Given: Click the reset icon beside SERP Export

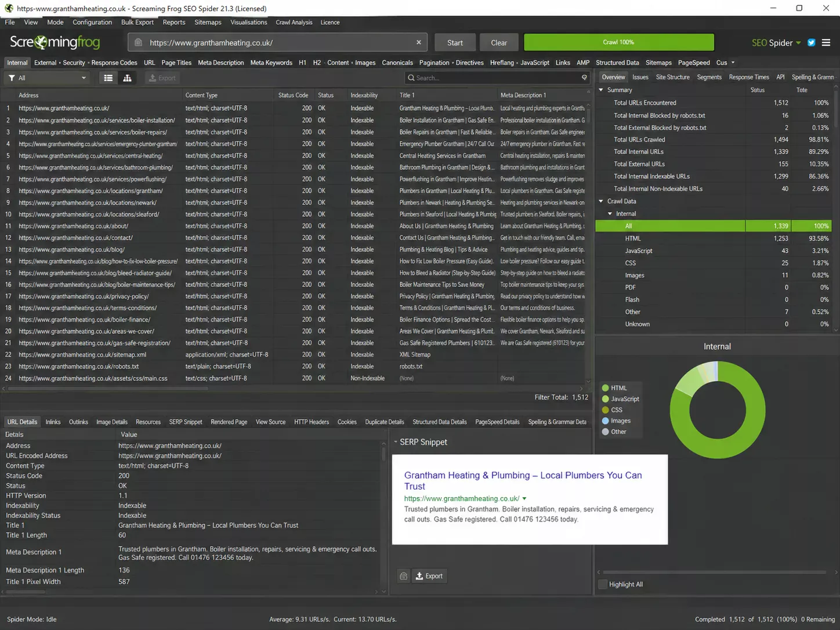Looking at the screenshot, I should coord(404,576).
